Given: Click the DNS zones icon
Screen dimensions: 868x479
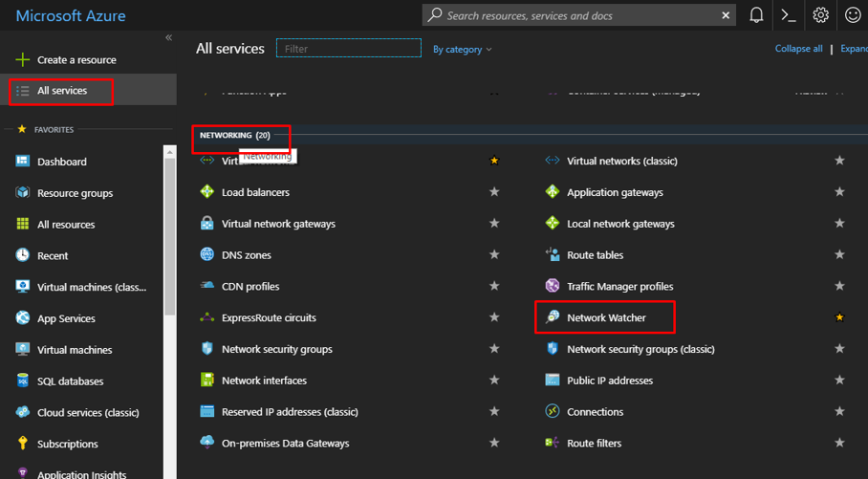Looking at the screenshot, I should coord(206,255).
